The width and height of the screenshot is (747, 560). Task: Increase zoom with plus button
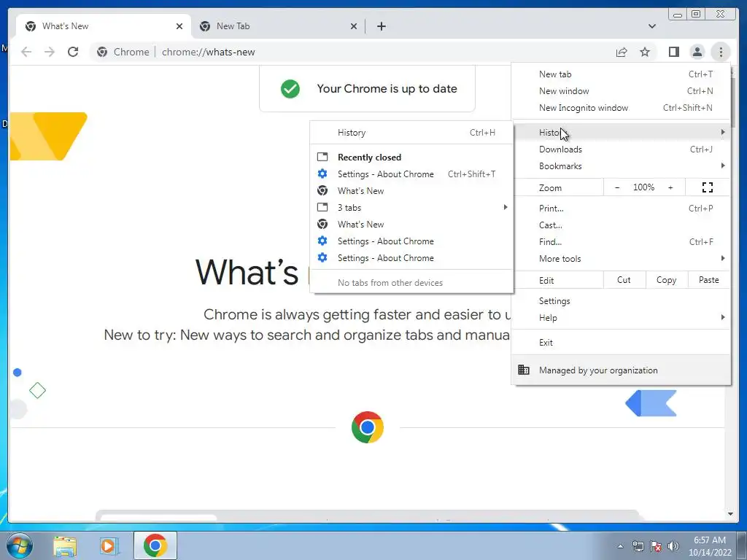coord(671,187)
